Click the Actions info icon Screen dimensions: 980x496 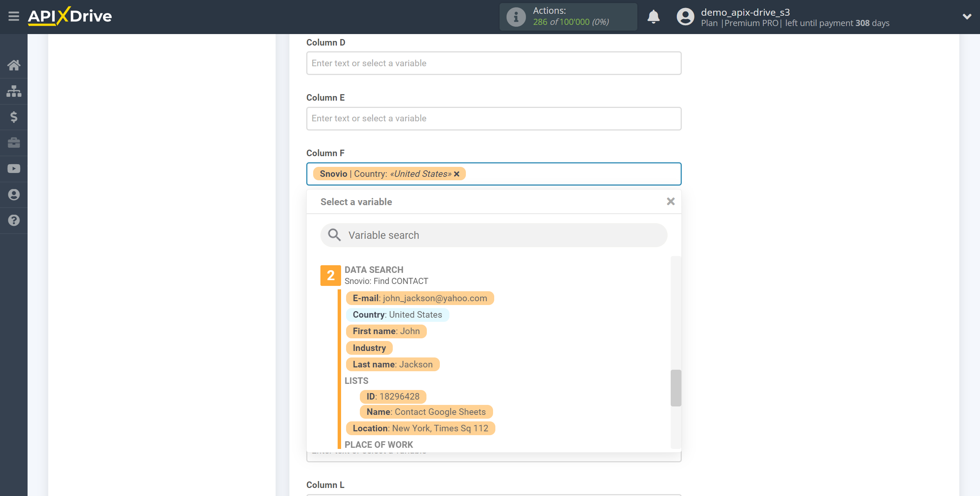pos(516,17)
